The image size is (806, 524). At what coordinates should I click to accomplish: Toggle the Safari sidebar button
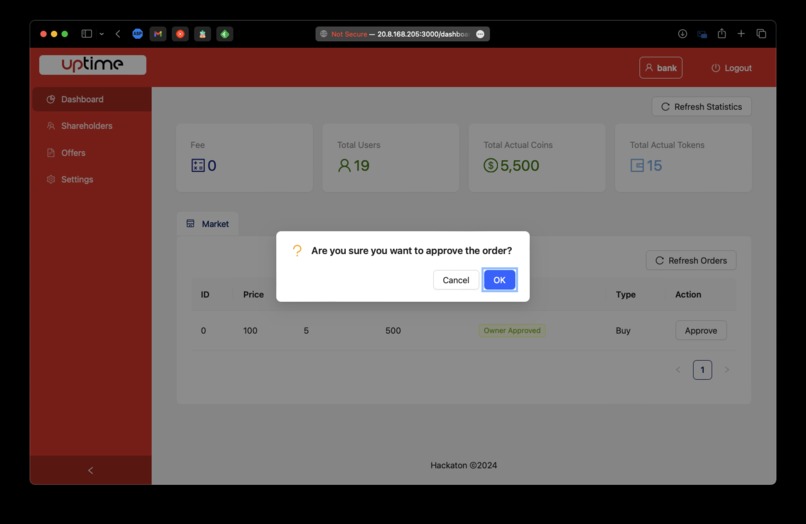86,34
